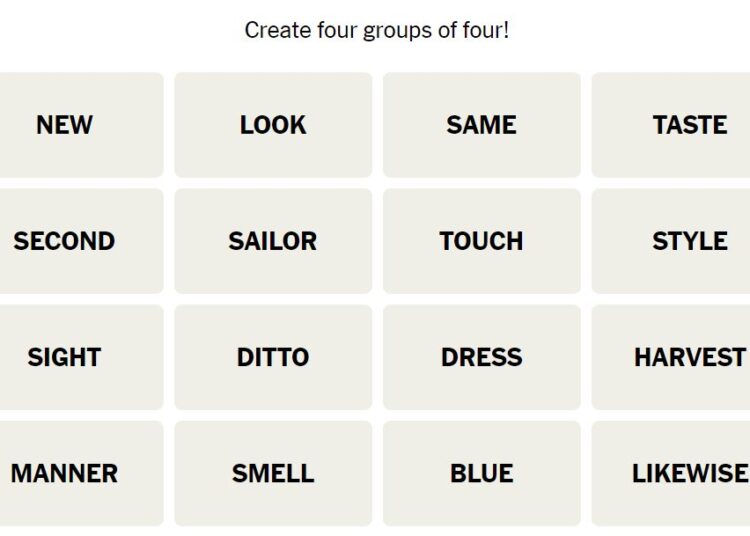Click the 'Create four groups of four!' heading
The height and width of the screenshot is (536, 750).
coord(377,31)
